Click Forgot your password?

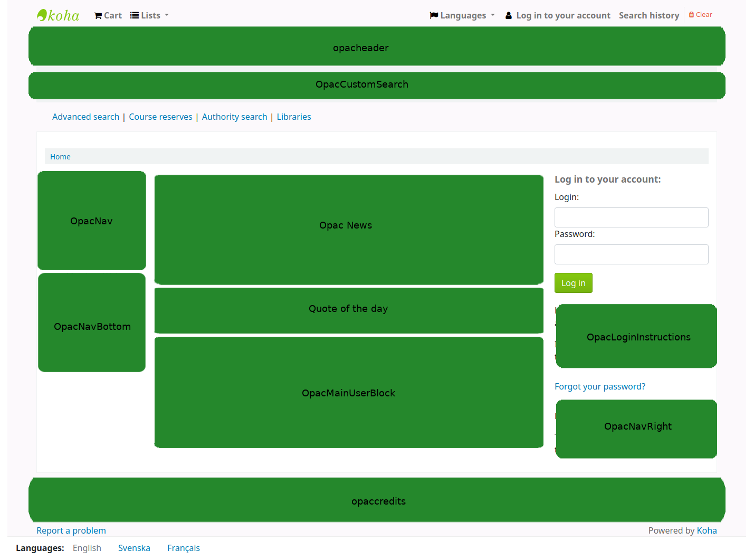(x=600, y=386)
